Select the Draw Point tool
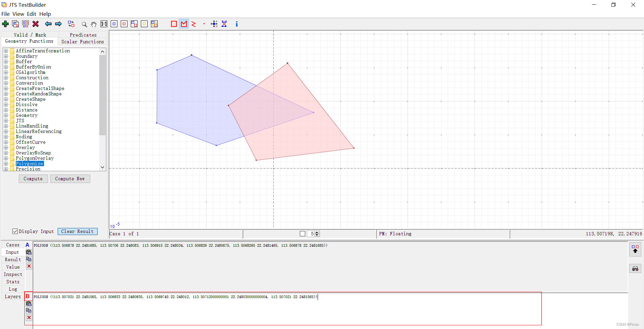This screenshot has width=644, height=329. pyautogui.click(x=204, y=24)
